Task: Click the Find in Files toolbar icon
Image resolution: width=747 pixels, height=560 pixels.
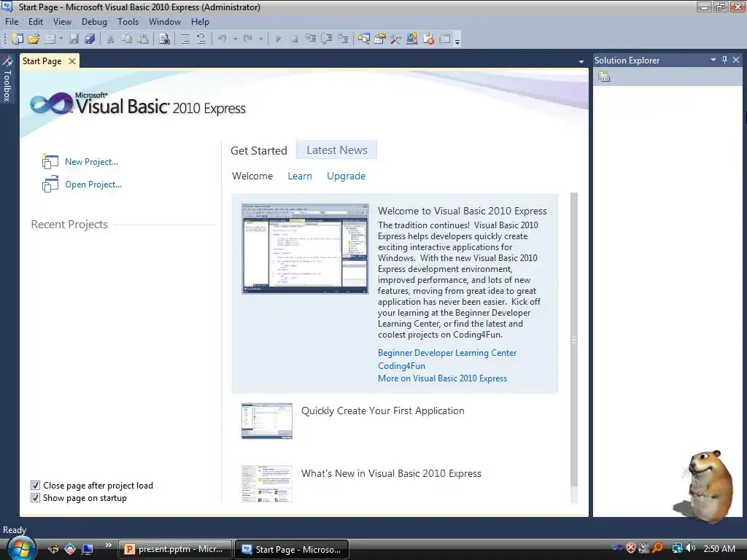Action: [x=164, y=39]
